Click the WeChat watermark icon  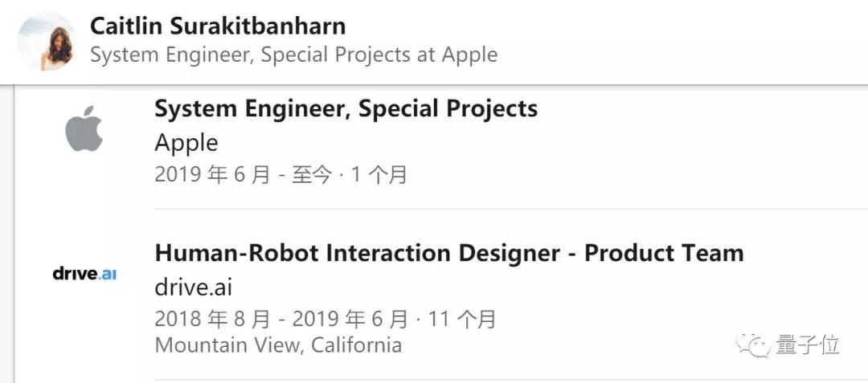(x=753, y=344)
